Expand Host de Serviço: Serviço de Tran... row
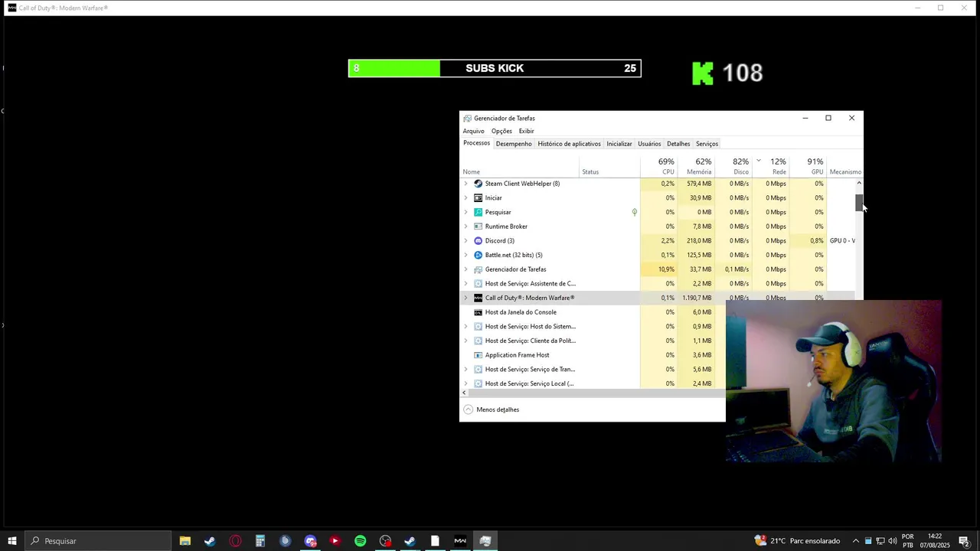980x551 pixels. pyautogui.click(x=465, y=370)
